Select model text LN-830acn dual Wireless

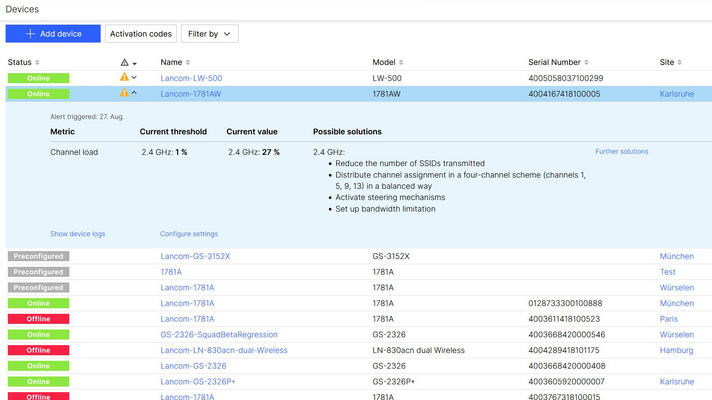(418, 351)
